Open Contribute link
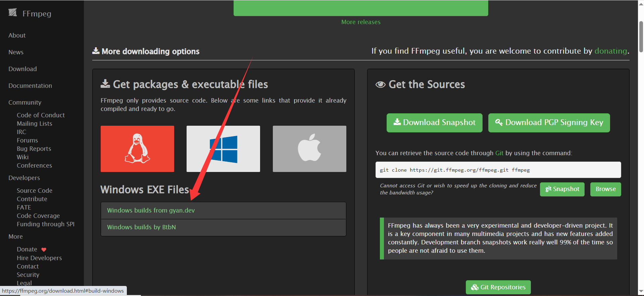Image resolution: width=644 pixels, height=296 pixels. tap(32, 199)
